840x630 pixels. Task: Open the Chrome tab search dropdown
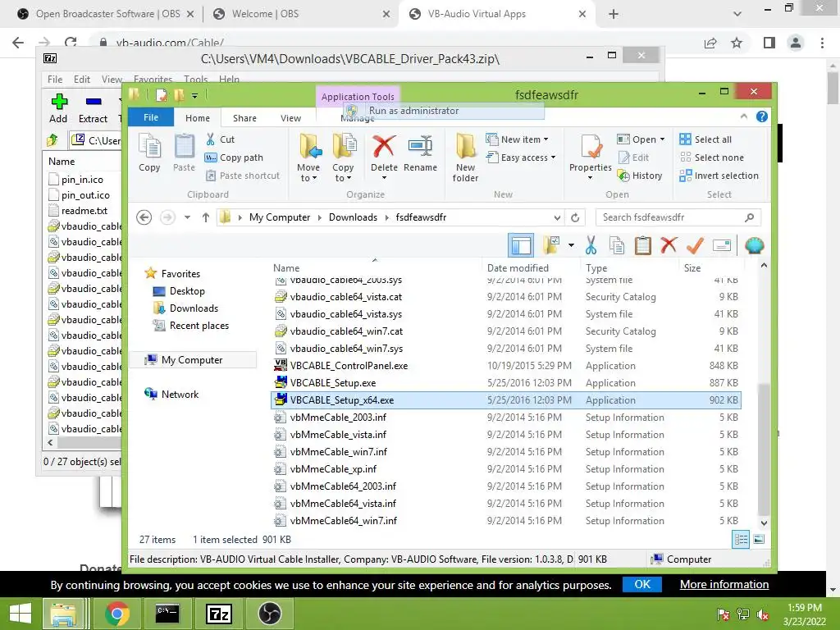click(x=737, y=14)
